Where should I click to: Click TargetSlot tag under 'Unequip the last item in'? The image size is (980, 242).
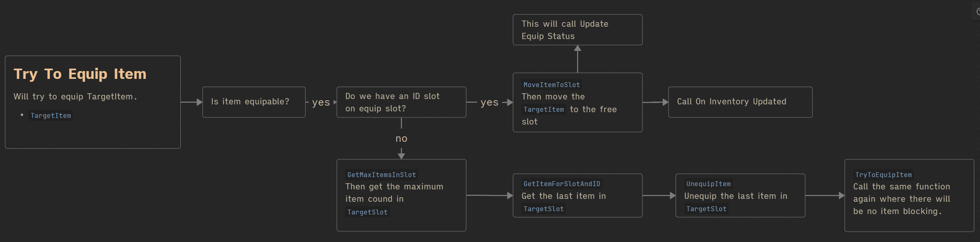[x=706, y=209]
